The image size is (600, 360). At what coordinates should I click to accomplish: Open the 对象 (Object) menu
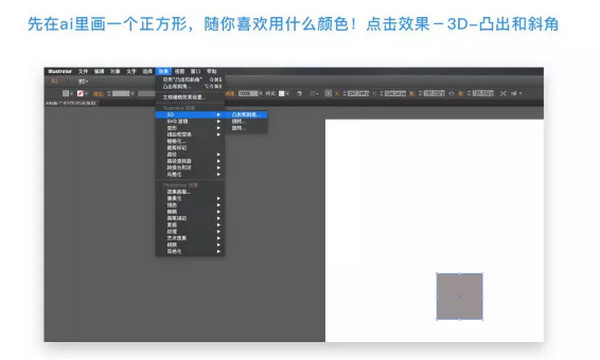115,71
